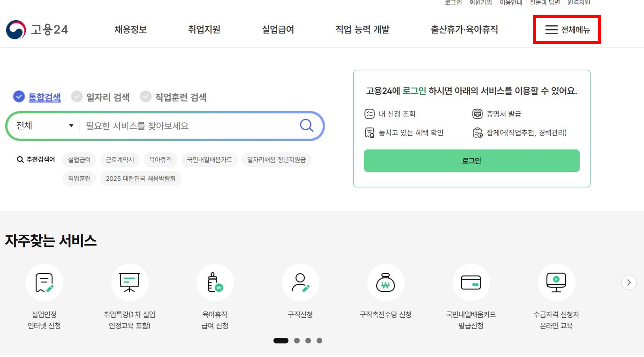
Task: Open the 실업급여 menu
Action: pos(278,30)
